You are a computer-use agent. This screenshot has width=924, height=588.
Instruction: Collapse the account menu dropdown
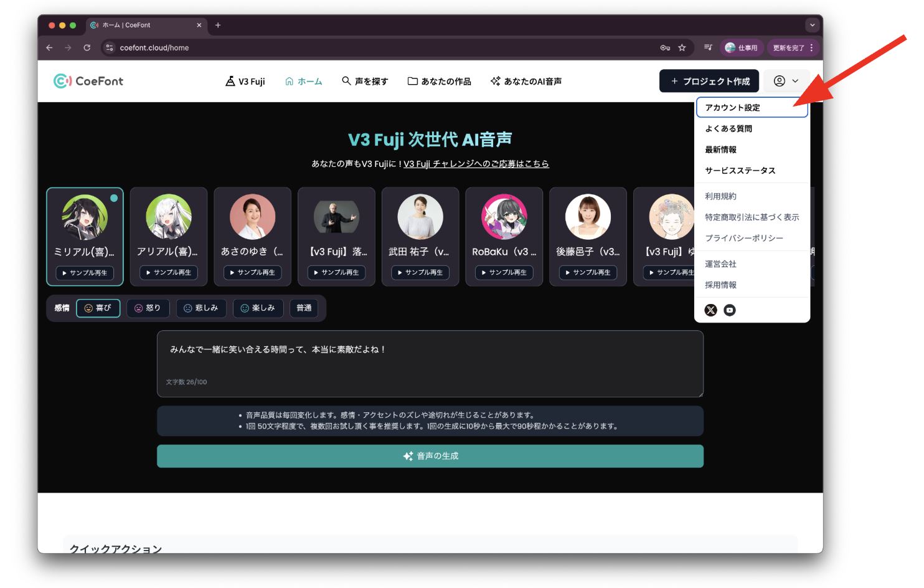tap(786, 81)
